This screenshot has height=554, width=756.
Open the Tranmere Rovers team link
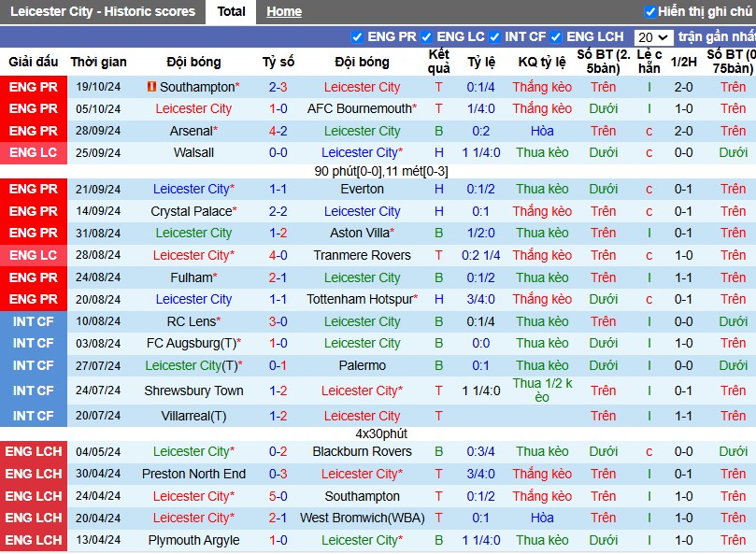coord(362,256)
